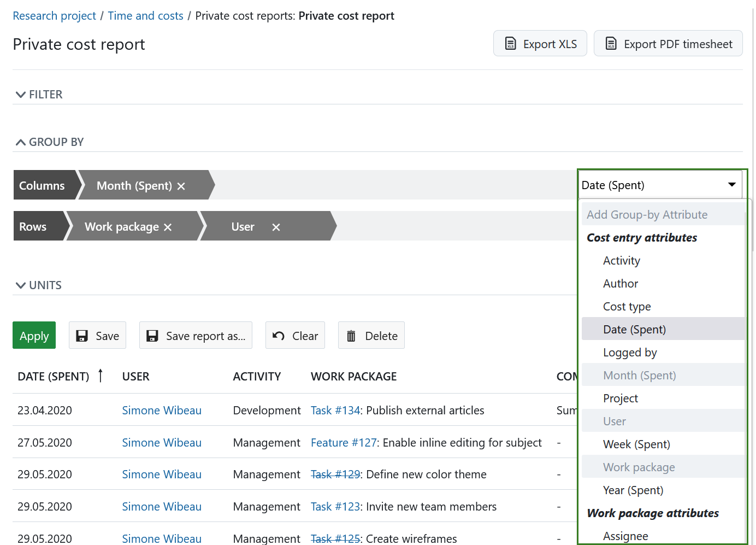Open the Task #125 work package link

click(x=335, y=538)
